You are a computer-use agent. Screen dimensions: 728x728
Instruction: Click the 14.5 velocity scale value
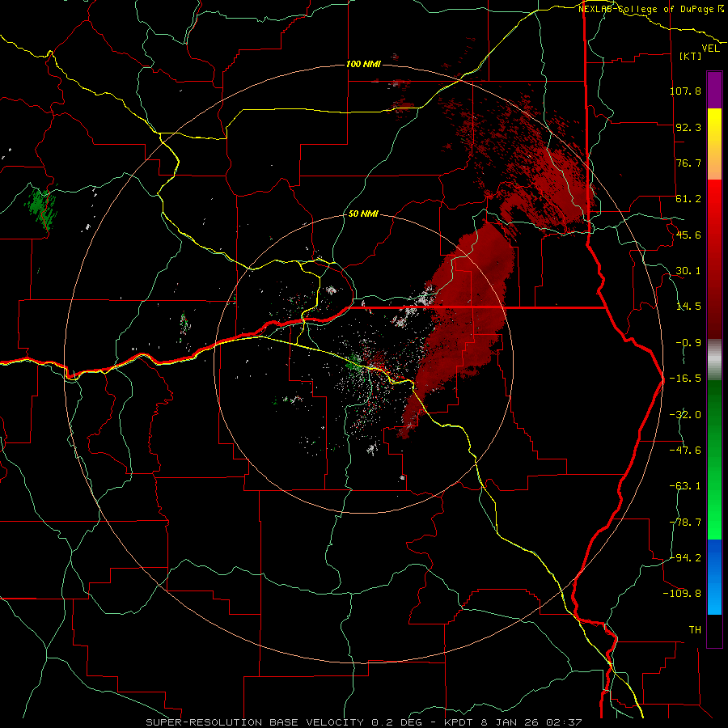click(688, 307)
